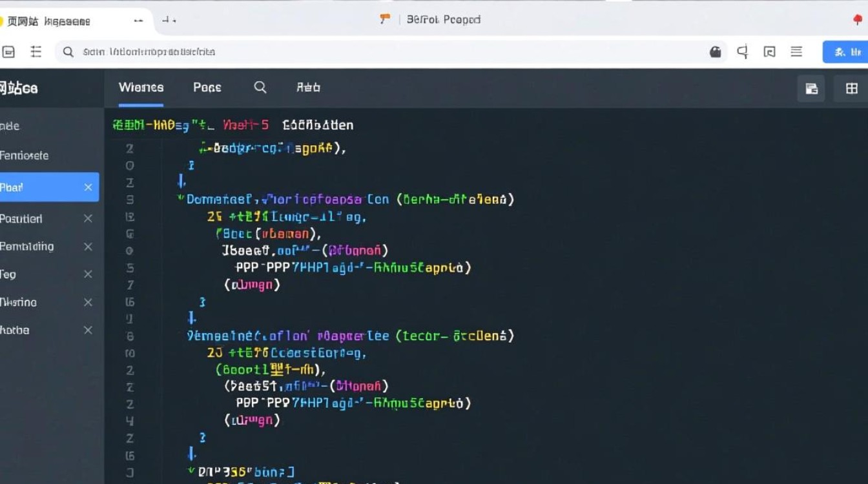Switch to the "Pooe" tab
Screen dimensions: 868x484
207,87
